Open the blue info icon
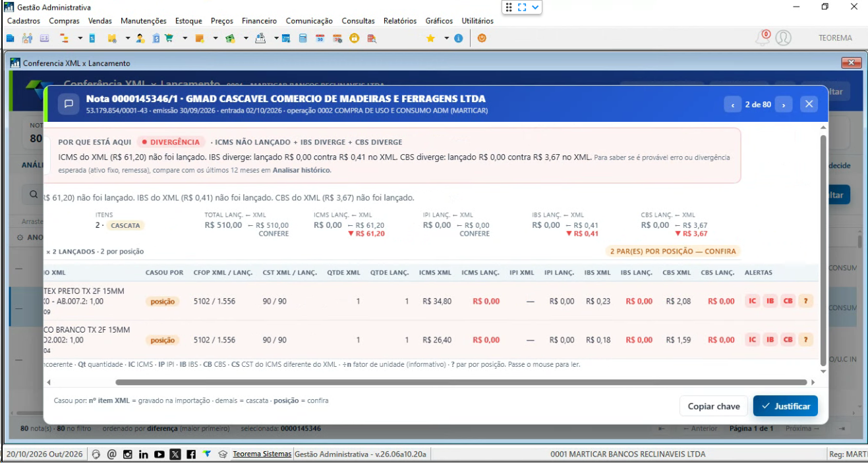 pyautogui.click(x=458, y=38)
